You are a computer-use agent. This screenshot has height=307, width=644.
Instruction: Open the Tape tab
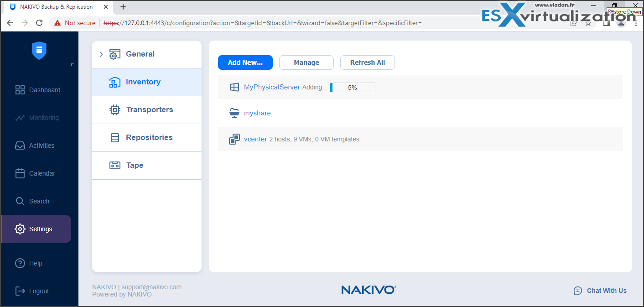[147, 166]
